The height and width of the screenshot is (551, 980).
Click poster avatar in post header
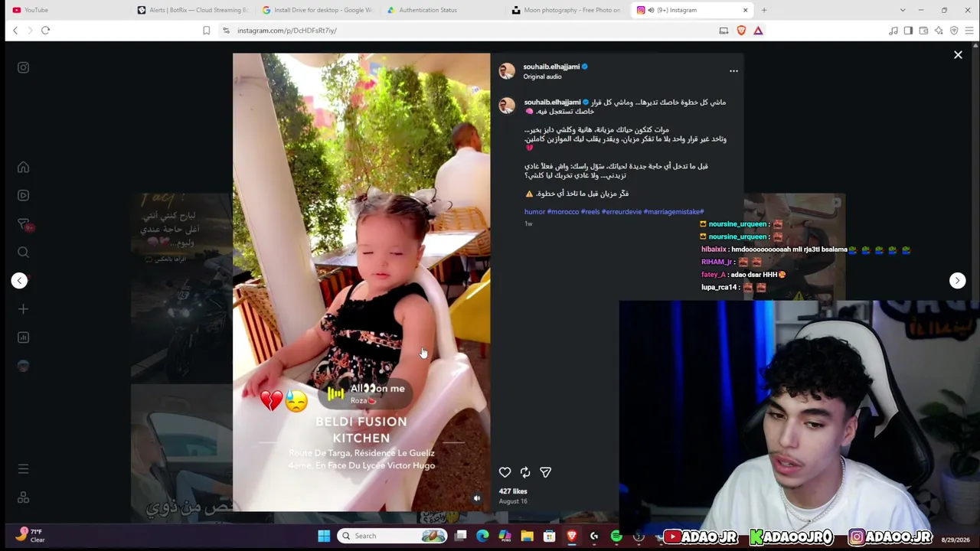pyautogui.click(x=507, y=71)
